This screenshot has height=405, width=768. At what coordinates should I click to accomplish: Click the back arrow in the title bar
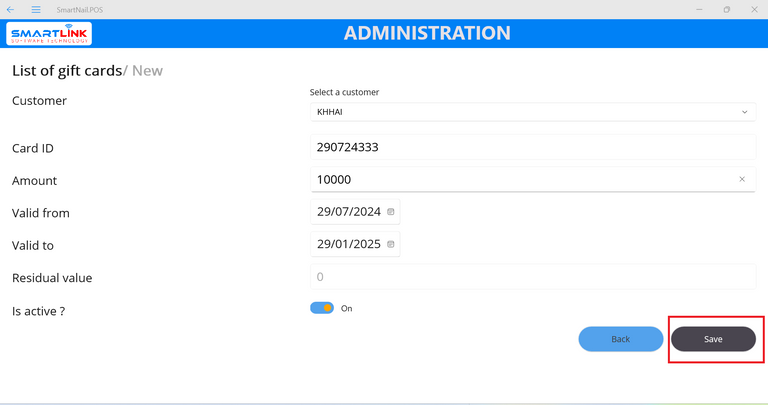10,9
